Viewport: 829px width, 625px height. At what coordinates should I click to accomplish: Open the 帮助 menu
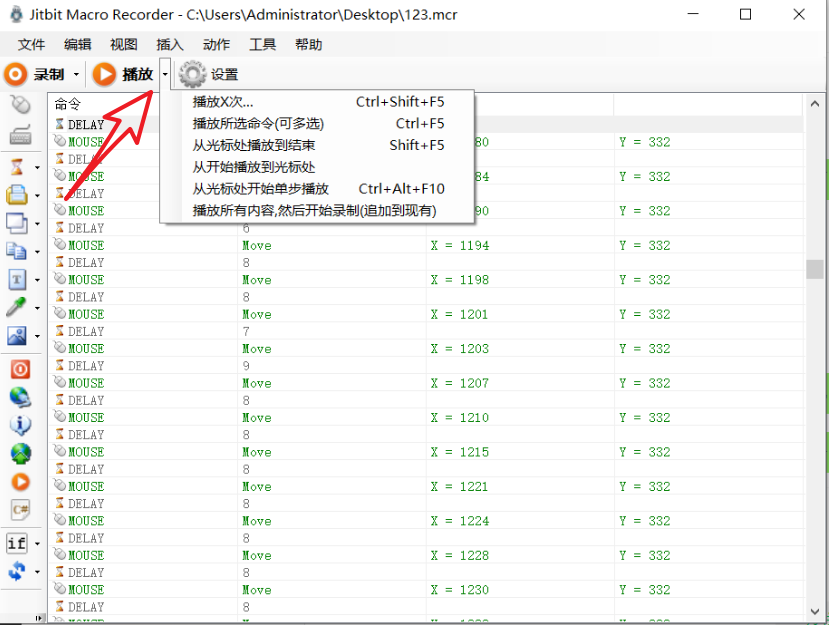pos(309,44)
